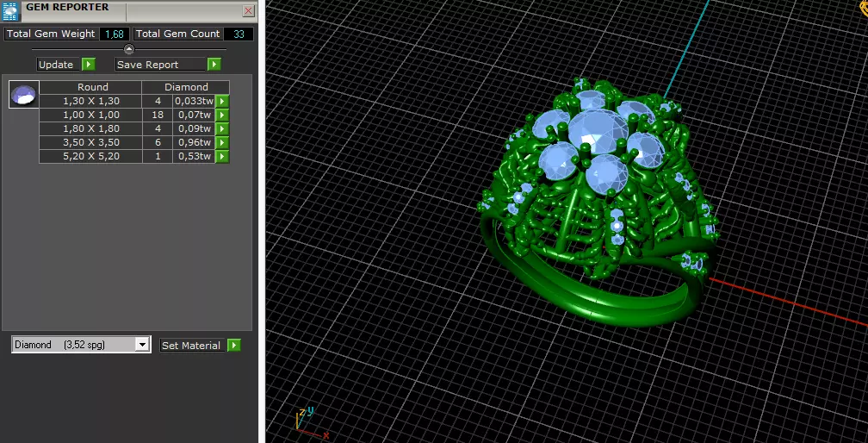Click the 0,09tw weight cell
The width and height of the screenshot is (868, 443).
(x=195, y=128)
